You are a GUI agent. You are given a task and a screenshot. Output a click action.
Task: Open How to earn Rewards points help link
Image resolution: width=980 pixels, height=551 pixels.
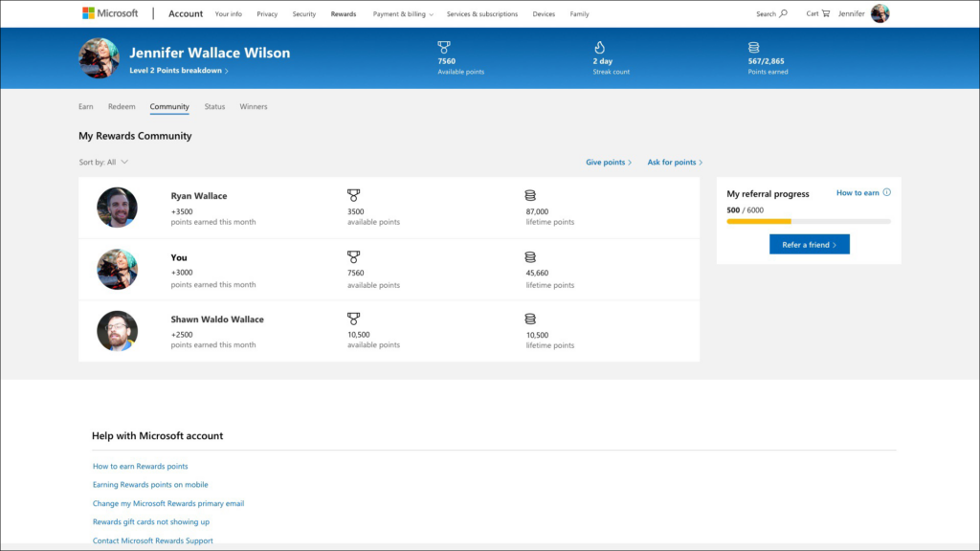tap(140, 466)
